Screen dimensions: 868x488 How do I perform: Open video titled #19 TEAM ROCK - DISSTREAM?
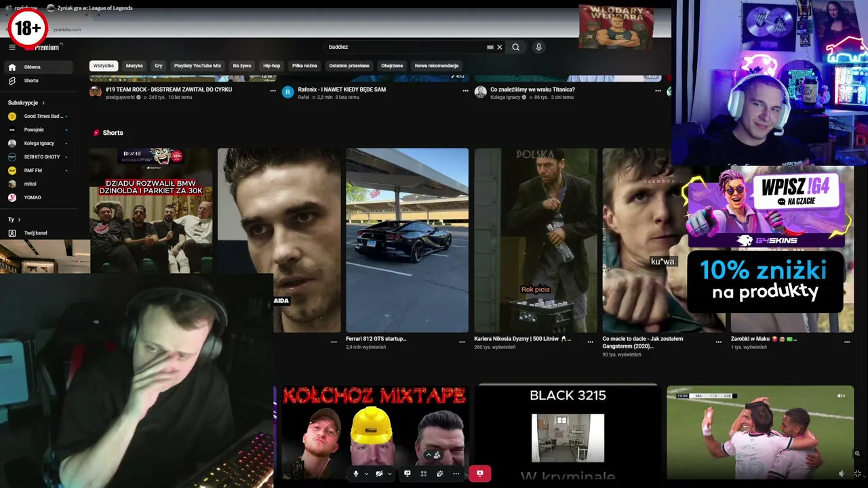tap(169, 89)
